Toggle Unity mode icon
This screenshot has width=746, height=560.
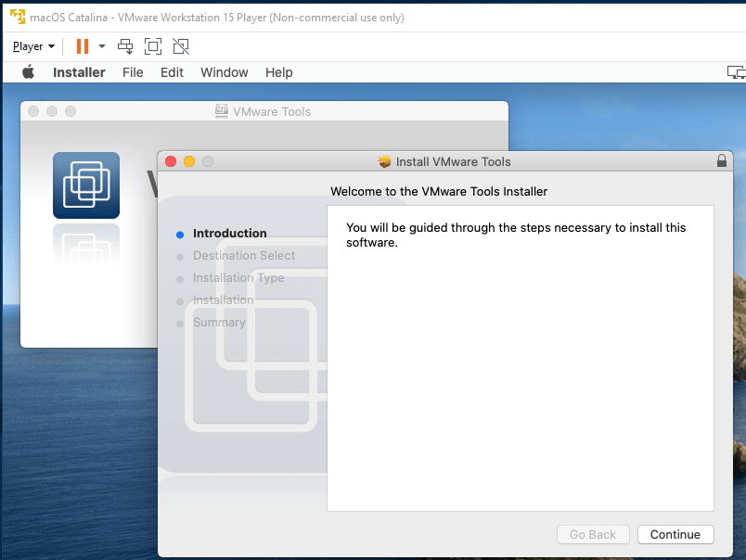tap(181, 46)
